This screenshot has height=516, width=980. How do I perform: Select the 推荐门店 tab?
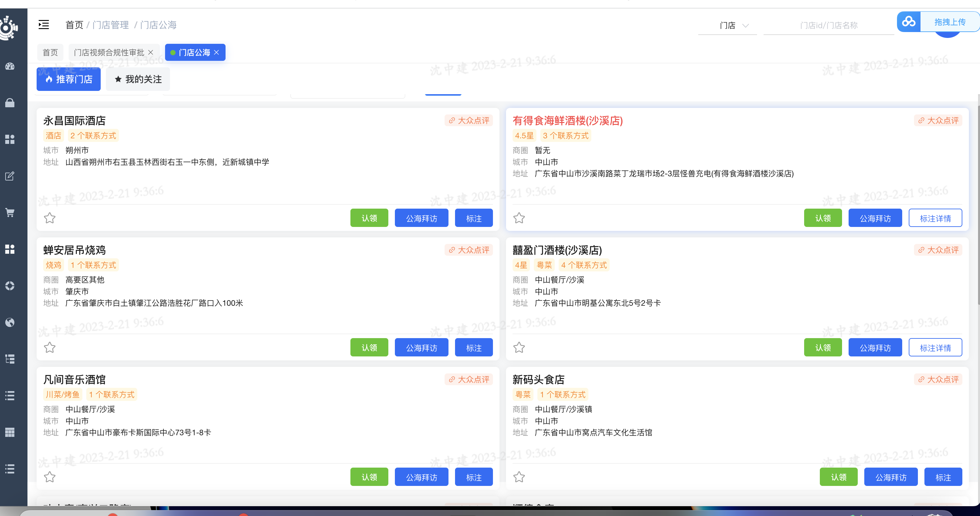click(68, 79)
